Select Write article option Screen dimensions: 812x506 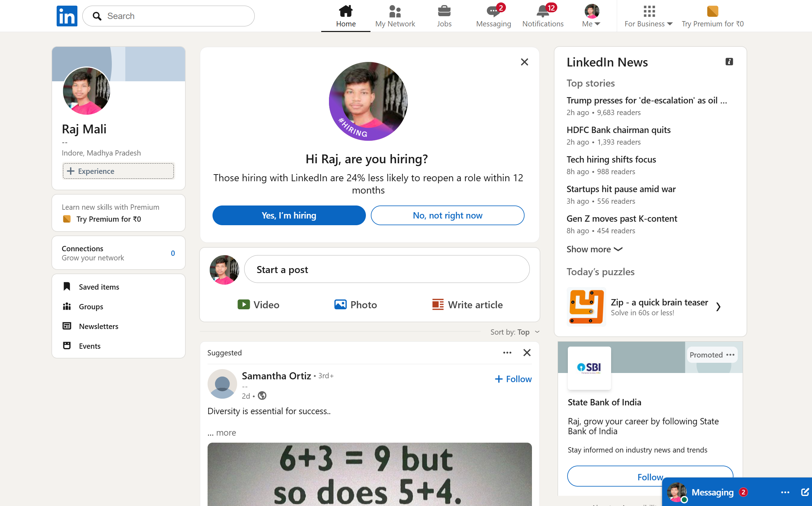click(467, 304)
